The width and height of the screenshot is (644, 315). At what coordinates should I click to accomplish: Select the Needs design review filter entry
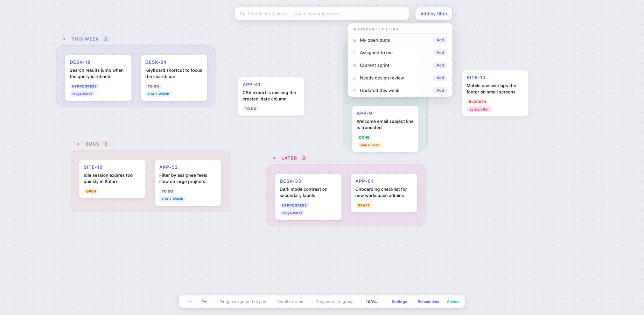(400, 78)
